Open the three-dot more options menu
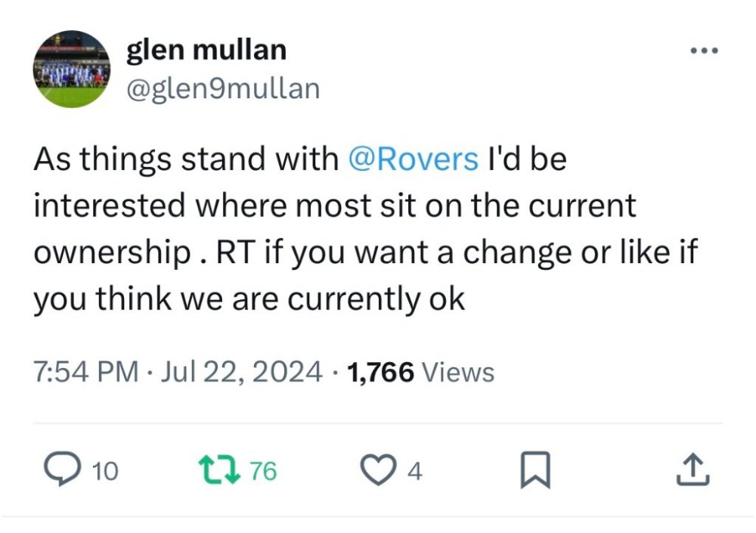Image resolution: width=756 pixels, height=533 pixels. [703, 51]
